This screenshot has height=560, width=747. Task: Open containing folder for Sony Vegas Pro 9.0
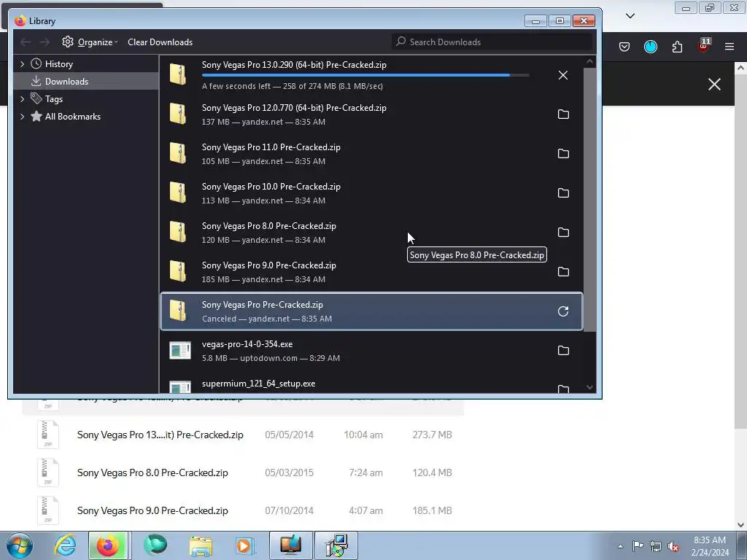[563, 272]
